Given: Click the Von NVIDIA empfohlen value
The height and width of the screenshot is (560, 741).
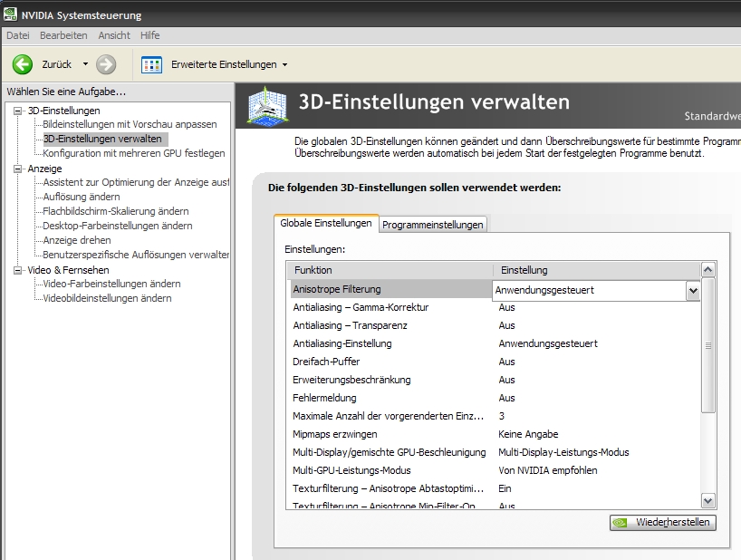Looking at the screenshot, I should pos(548,470).
